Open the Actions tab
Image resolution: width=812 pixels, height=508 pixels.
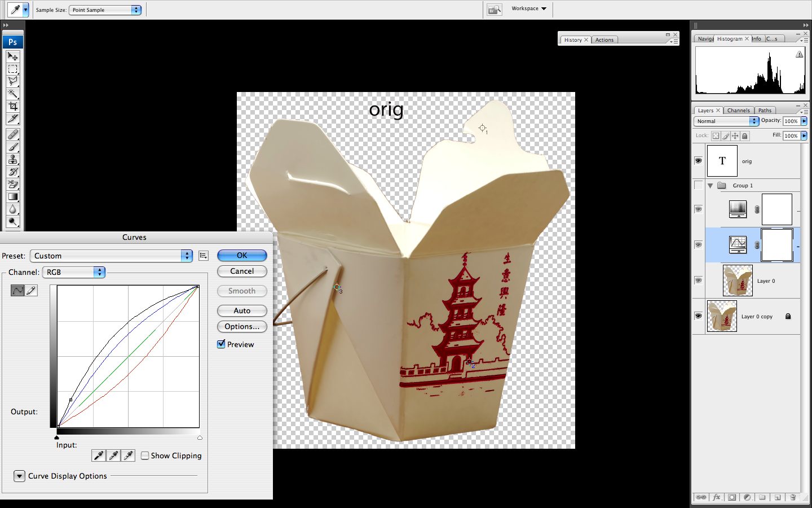coord(604,40)
